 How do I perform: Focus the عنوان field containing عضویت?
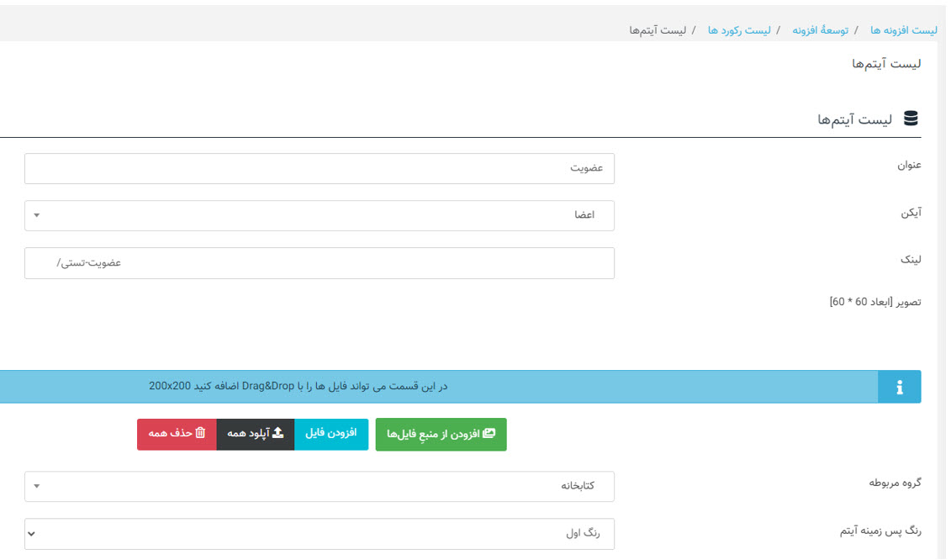point(320,168)
